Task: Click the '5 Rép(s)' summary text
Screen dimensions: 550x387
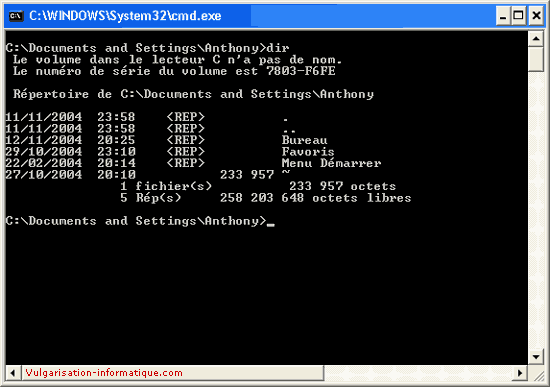Action: [151, 198]
